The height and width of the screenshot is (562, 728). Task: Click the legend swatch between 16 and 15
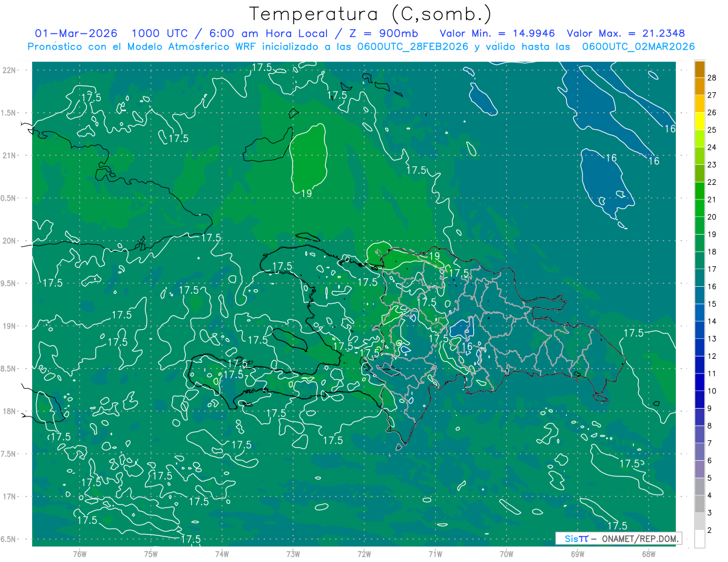pyautogui.click(x=699, y=295)
